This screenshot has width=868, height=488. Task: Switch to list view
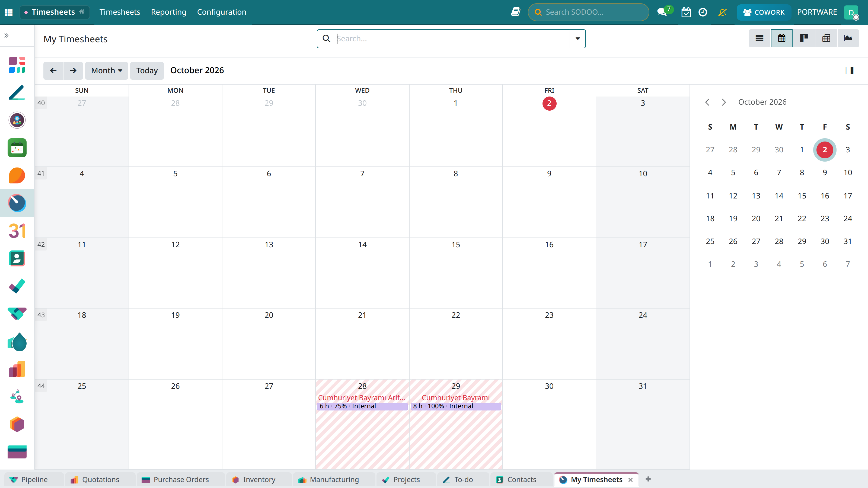tap(759, 38)
